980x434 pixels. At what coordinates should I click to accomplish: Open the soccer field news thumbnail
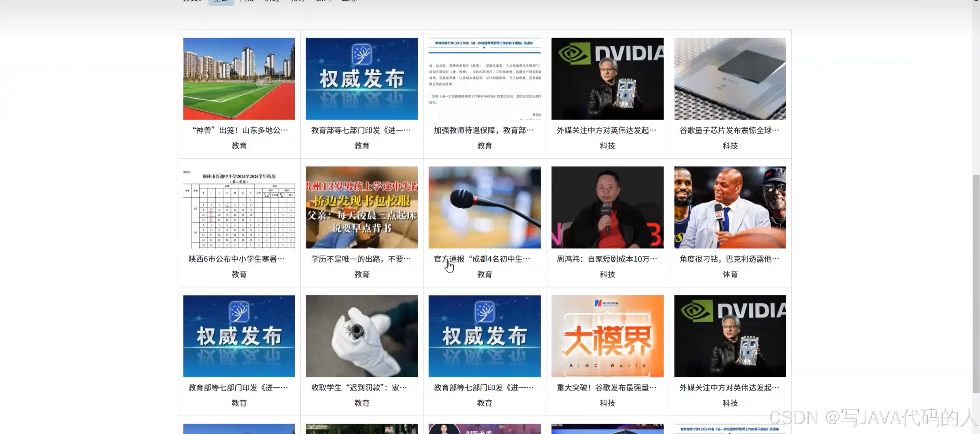[x=239, y=79]
